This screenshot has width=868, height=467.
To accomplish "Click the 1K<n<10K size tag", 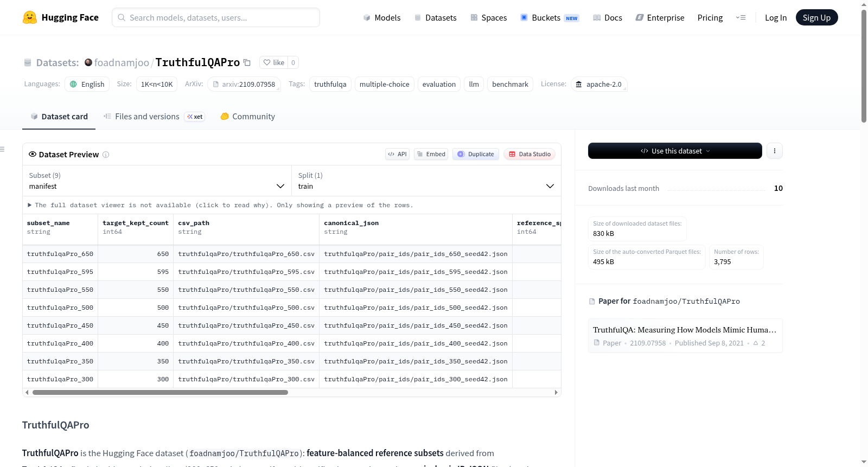I will tap(157, 84).
